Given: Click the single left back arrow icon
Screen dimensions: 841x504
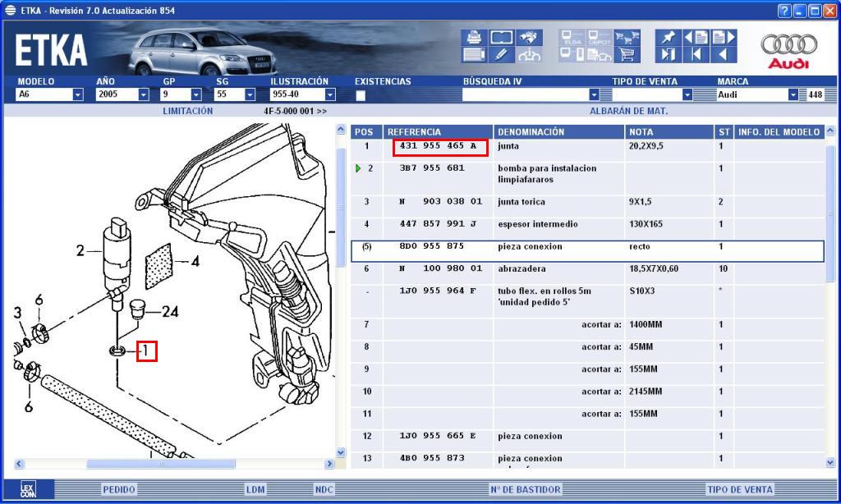Looking at the screenshot, I should pos(724,54).
